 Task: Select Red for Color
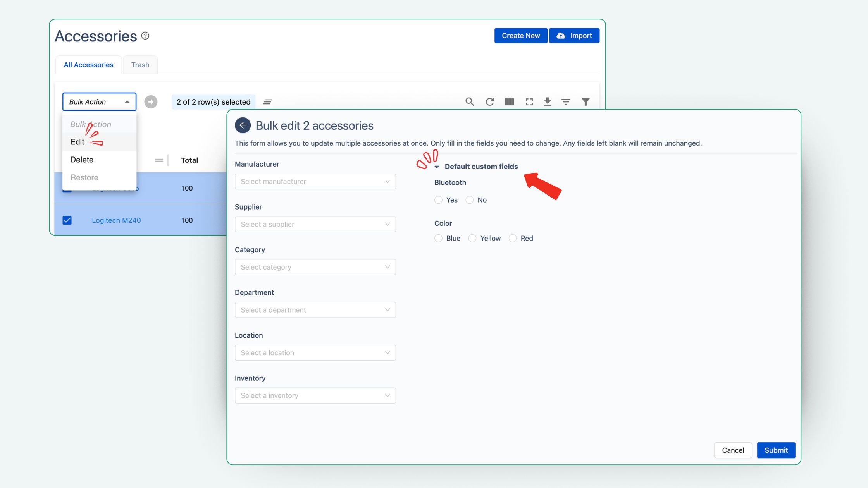[513, 238]
